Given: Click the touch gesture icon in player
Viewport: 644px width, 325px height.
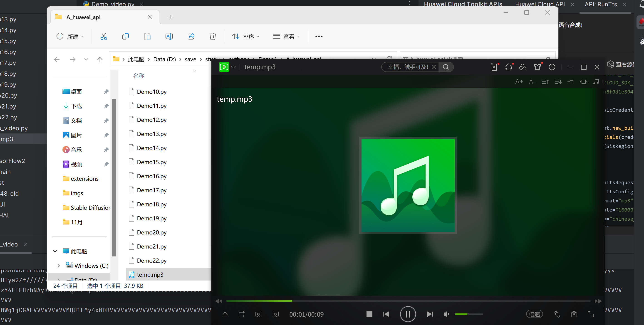Looking at the screenshot, I should [x=557, y=314].
